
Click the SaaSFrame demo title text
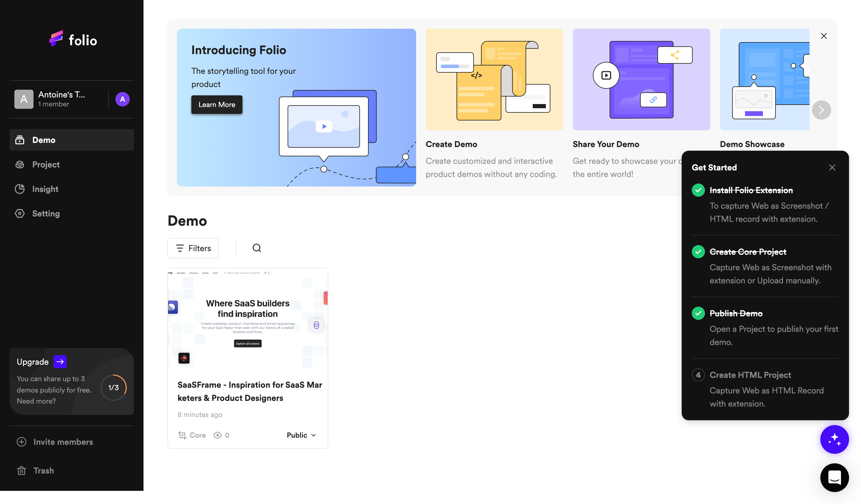coord(250,391)
